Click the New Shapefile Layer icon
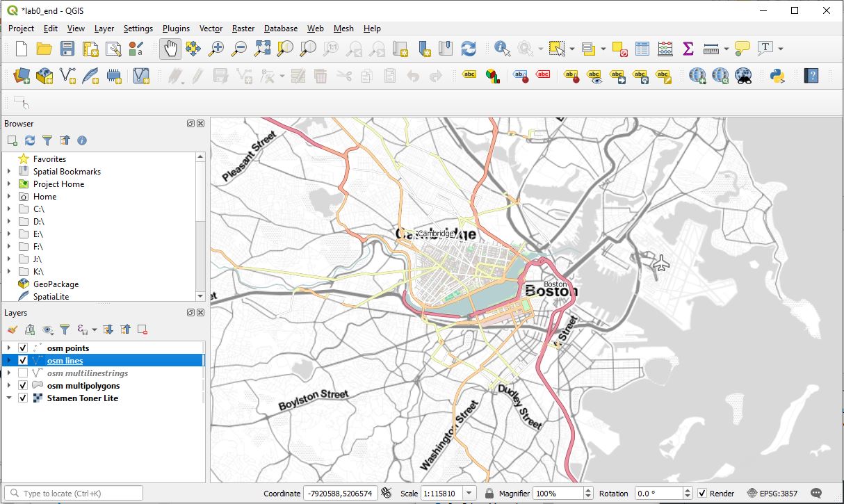This screenshot has width=844, height=504. point(67,75)
